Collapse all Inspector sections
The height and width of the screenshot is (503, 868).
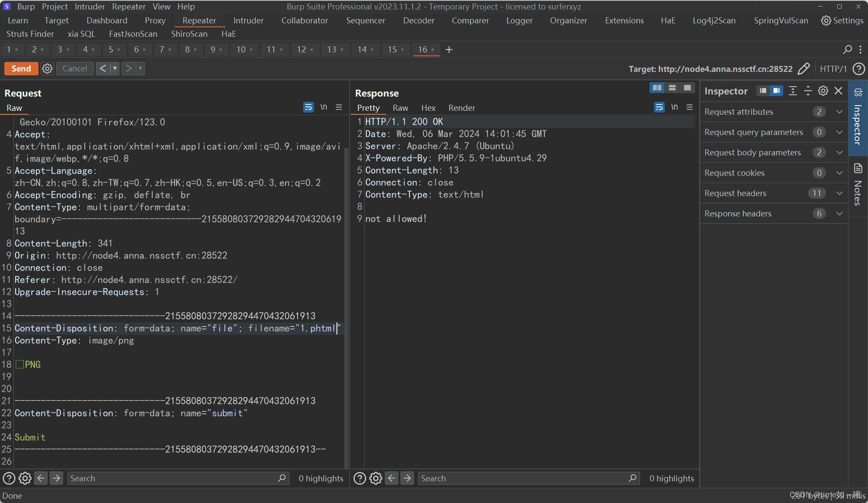808,90
